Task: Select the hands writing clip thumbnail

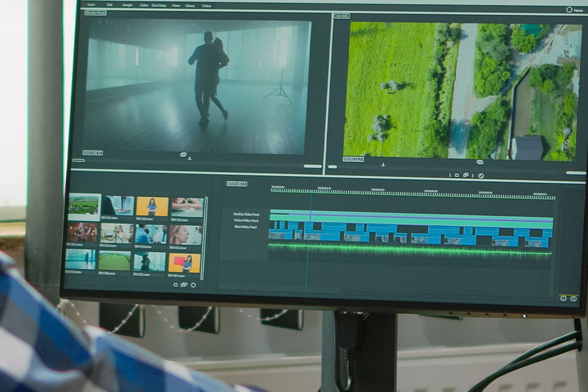Action: (x=188, y=207)
